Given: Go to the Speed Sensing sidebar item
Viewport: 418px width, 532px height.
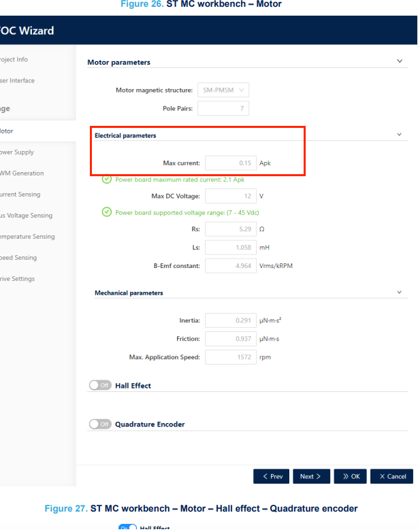Looking at the screenshot, I should tap(18, 258).
